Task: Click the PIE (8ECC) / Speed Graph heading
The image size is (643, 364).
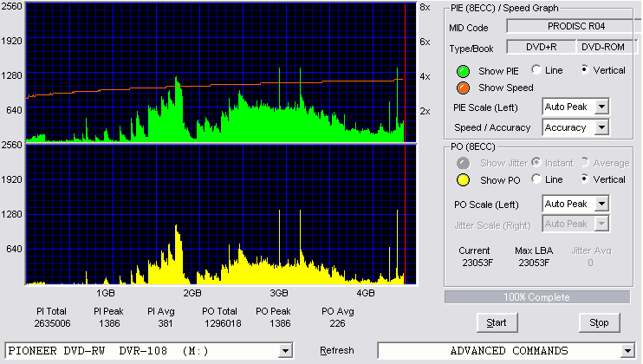Action: tap(504, 8)
